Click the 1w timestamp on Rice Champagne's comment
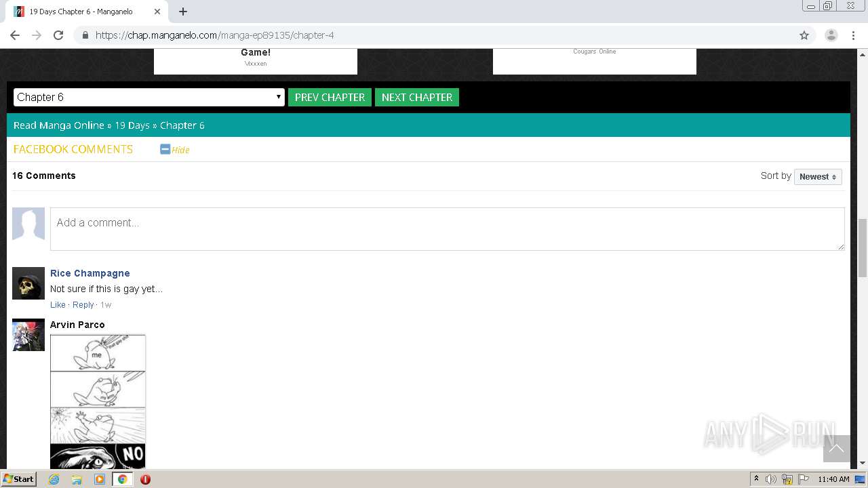The height and width of the screenshot is (488, 868). 106,305
